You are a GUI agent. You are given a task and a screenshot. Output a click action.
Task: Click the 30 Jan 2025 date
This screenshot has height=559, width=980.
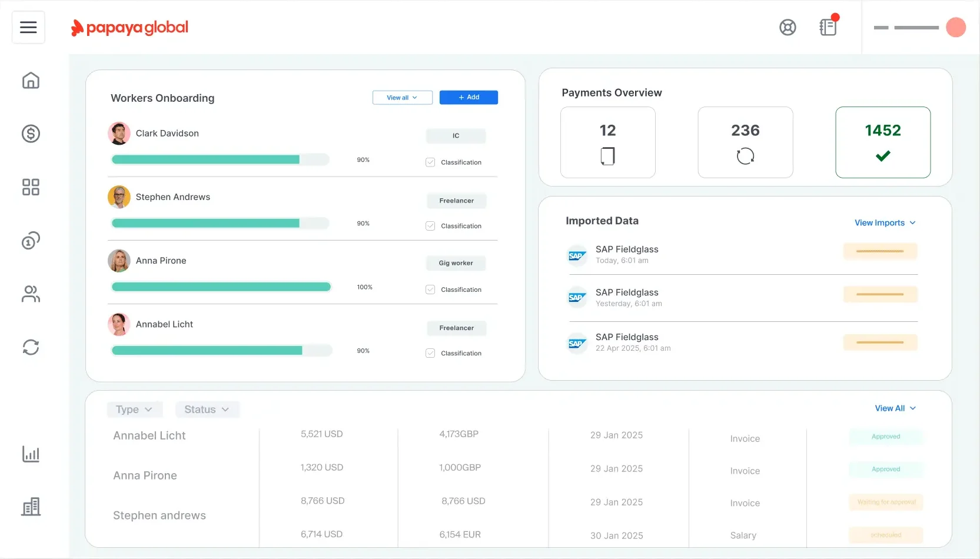[617, 535]
